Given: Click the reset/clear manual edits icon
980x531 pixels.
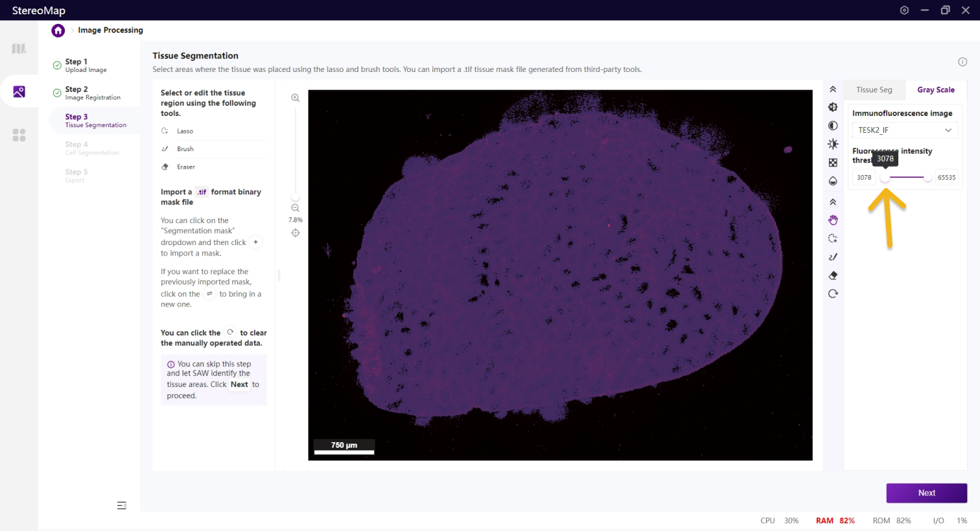Looking at the screenshot, I should pyautogui.click(x=833, y=294).
